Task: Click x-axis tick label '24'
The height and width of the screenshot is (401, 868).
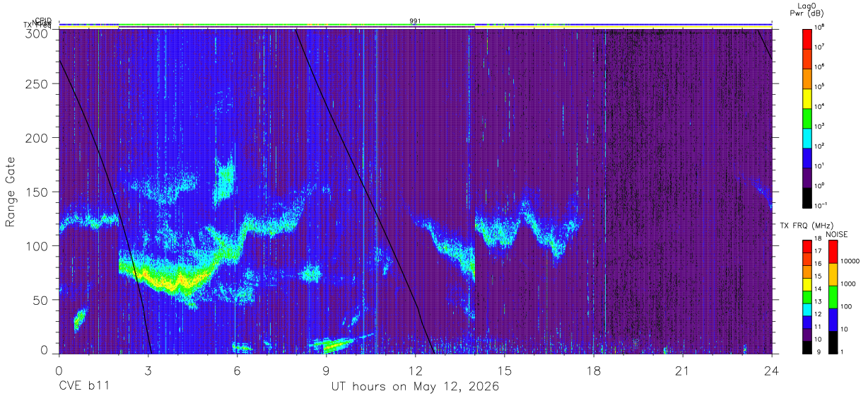Action: (771, 371)
